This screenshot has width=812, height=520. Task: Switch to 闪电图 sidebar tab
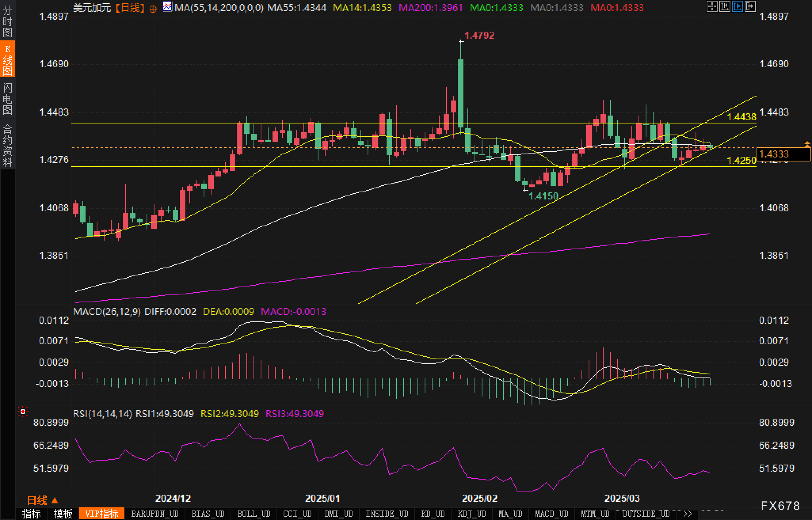pyautogui.click(x=8, y=99)
